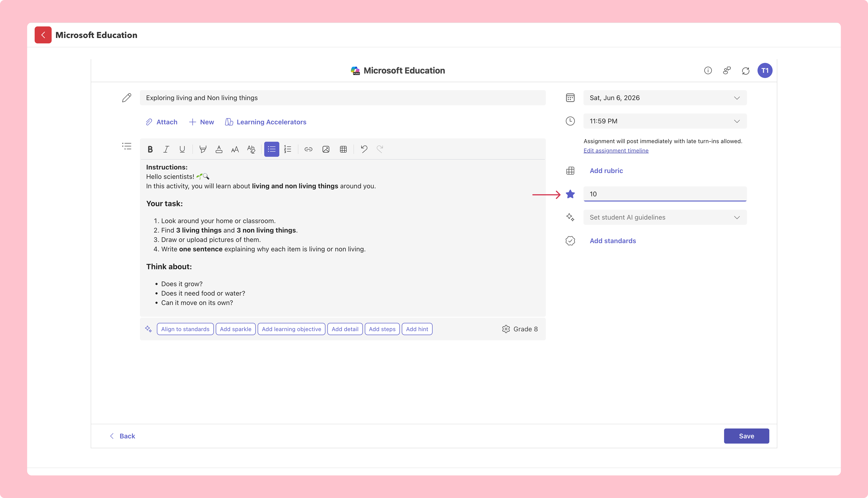Click Add rubric
Viewport: 868px width, 498px height.
(x=606, y=171)
